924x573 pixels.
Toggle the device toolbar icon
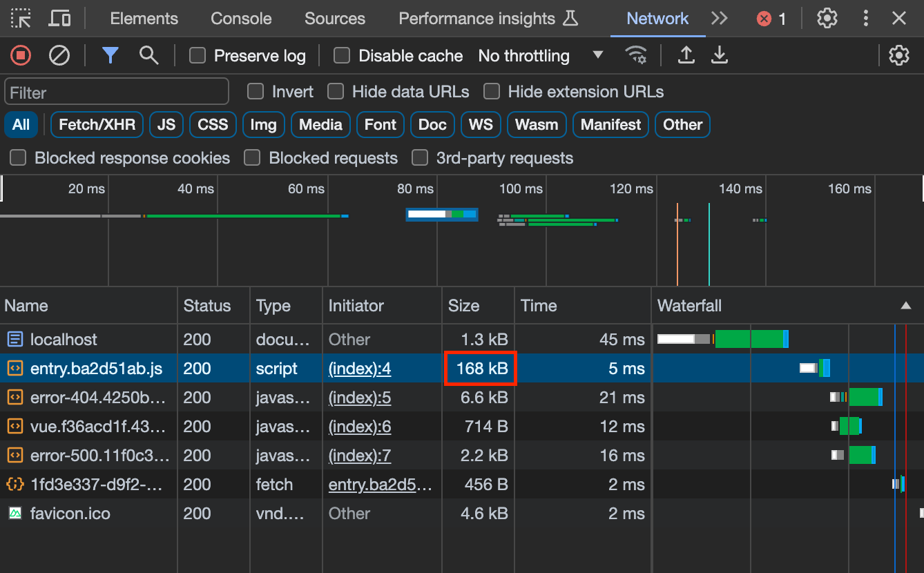coord(60,19)
